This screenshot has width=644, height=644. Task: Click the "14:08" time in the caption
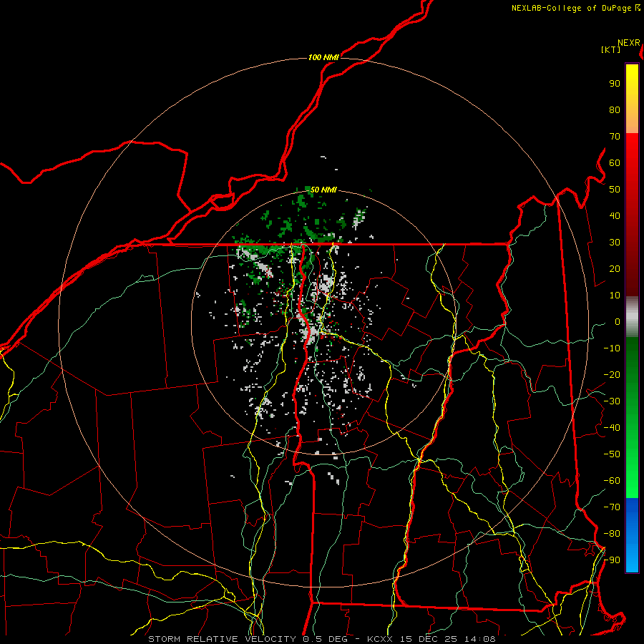(479, 639)
